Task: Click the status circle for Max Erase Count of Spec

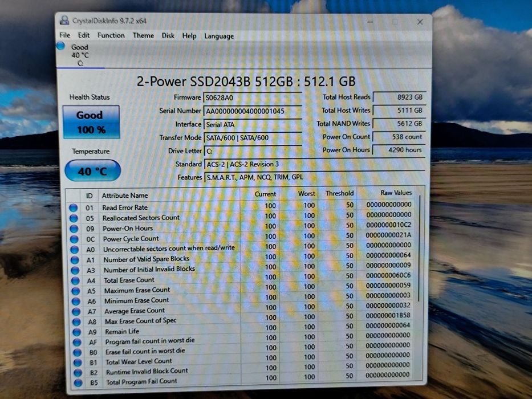Action: pyautogui.click(x=77, y=321)
